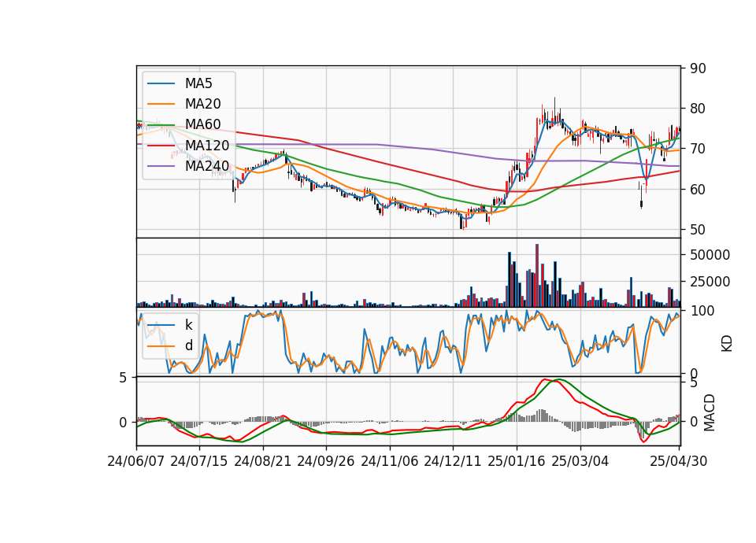Click the 24/12/11 date label

coord(453,461)
